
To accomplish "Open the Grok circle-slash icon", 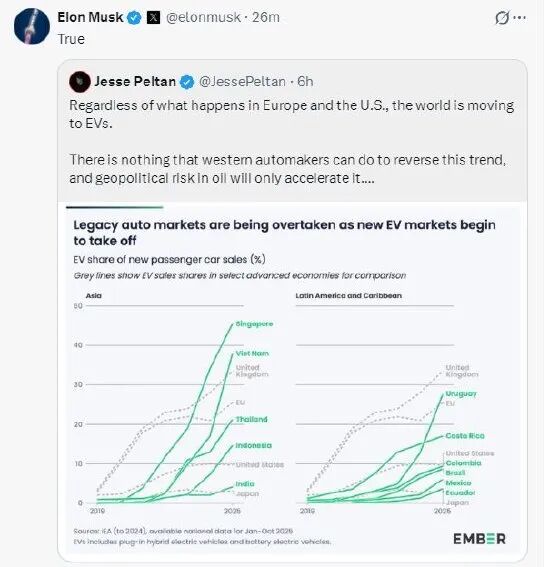I will tap(502, 17).
